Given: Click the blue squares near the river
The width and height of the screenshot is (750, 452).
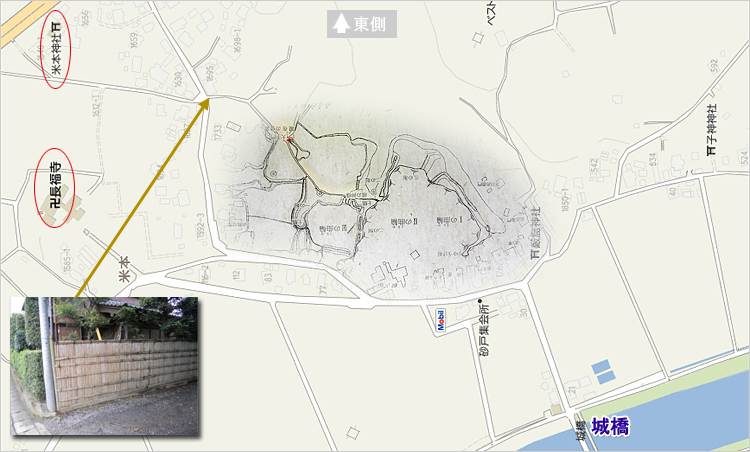Looking at the screenshot, I should [600, 371].
